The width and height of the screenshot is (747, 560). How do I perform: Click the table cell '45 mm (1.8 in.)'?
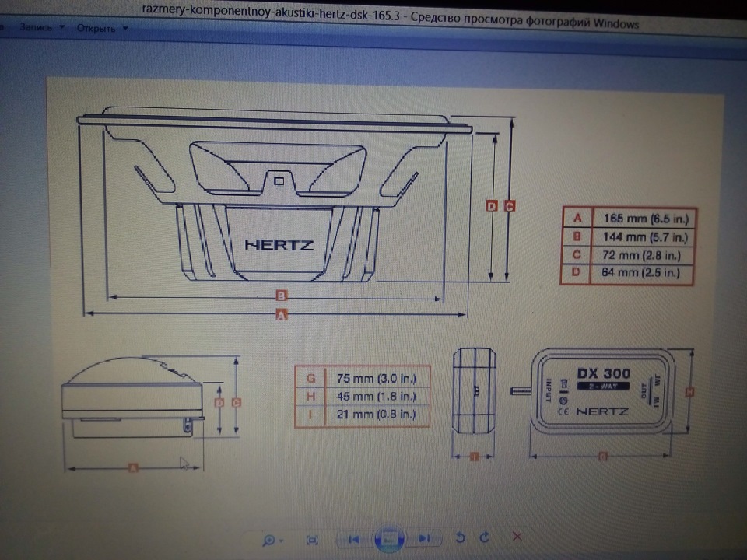click(x=377, y=396)
